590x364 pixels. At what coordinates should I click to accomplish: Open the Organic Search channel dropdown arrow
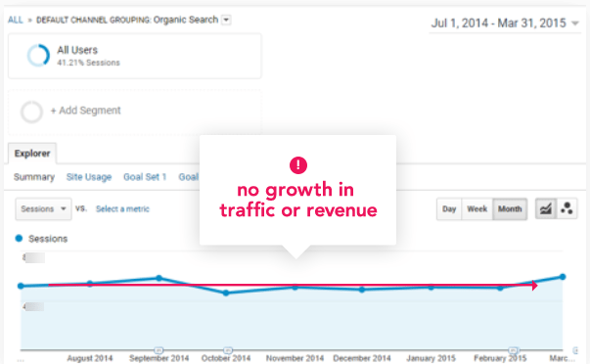pyautogui.click(x=226, y=20)
